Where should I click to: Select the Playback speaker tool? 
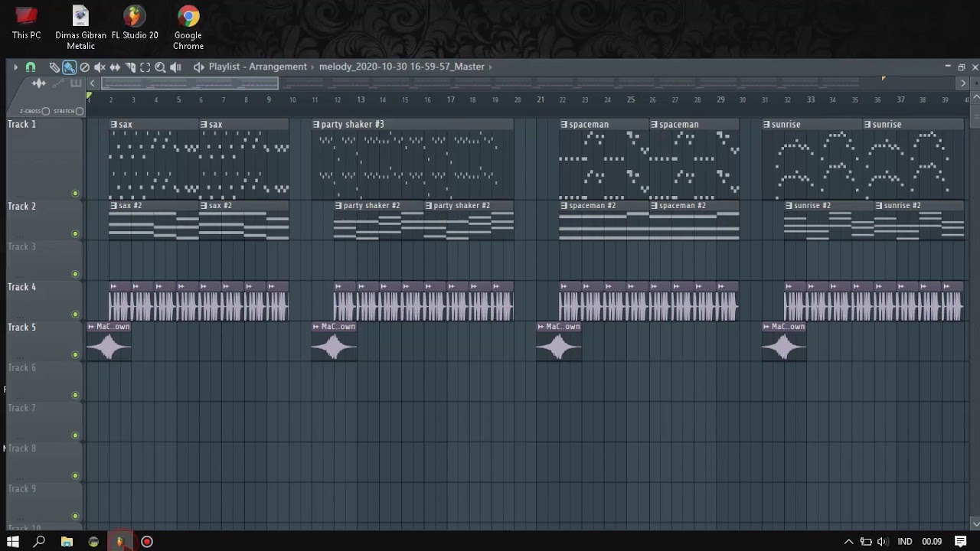175,67
